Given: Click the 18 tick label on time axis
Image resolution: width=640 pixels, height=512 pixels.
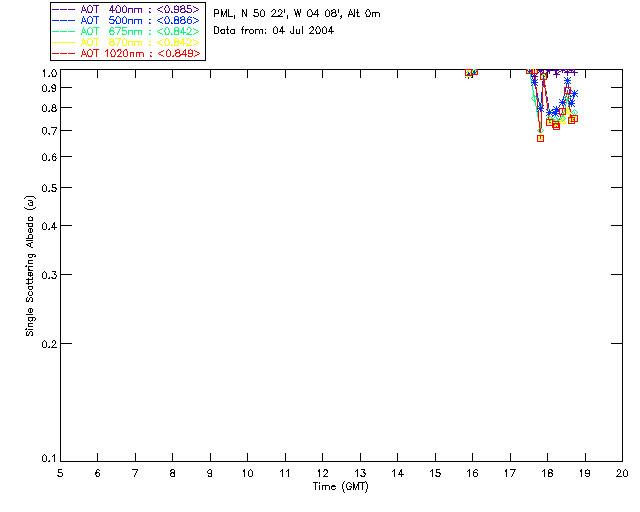Looking at the screenshot, I should [x=547, y=473].
